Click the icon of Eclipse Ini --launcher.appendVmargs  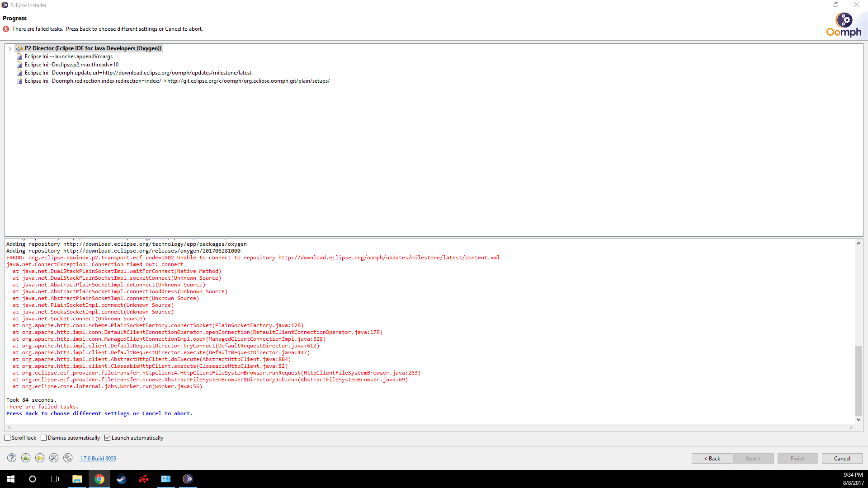click(19, 56)
